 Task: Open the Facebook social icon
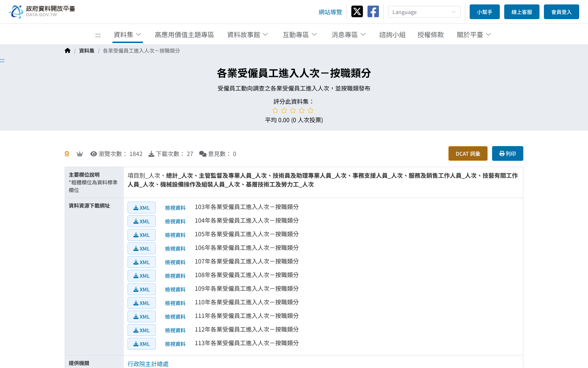point(373,11)
